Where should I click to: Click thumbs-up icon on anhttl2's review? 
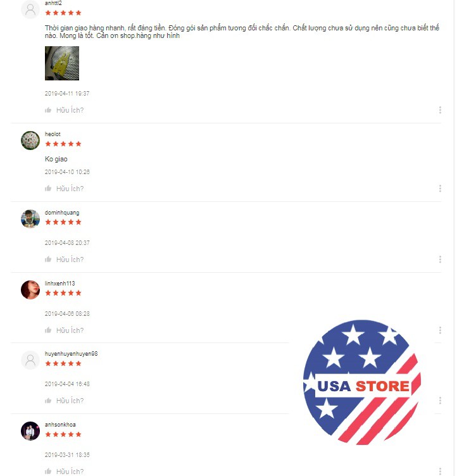(x=48, y=110)
